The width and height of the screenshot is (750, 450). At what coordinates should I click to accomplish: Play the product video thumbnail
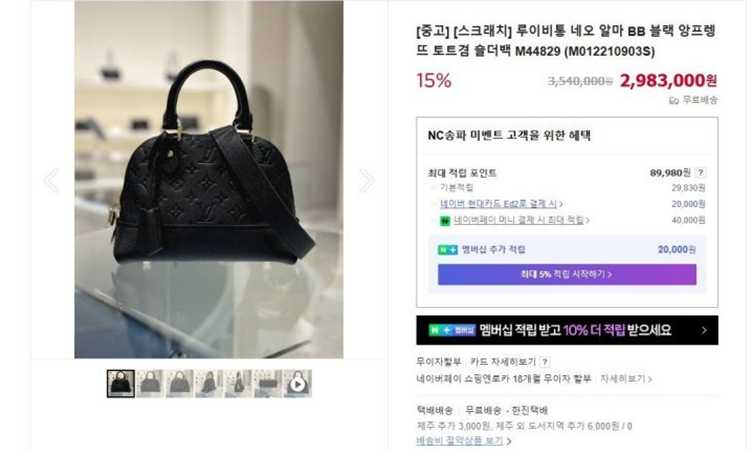(x=298, y=384)
